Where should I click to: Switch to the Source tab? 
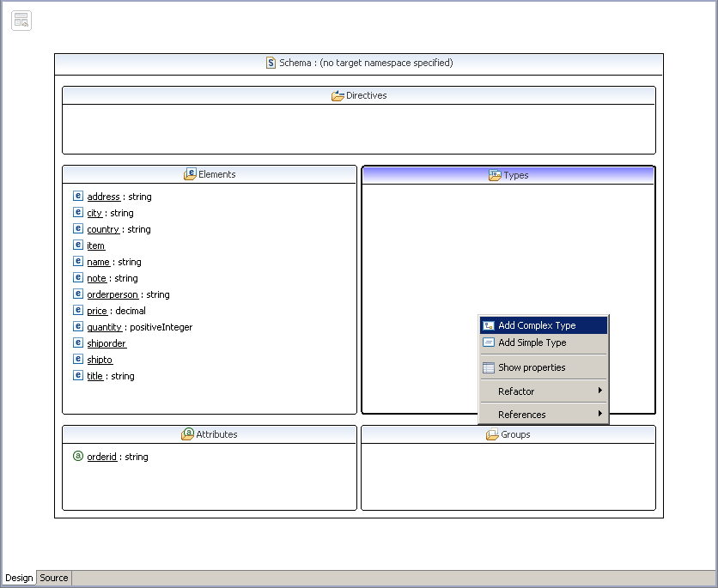(x=53, y=578)
